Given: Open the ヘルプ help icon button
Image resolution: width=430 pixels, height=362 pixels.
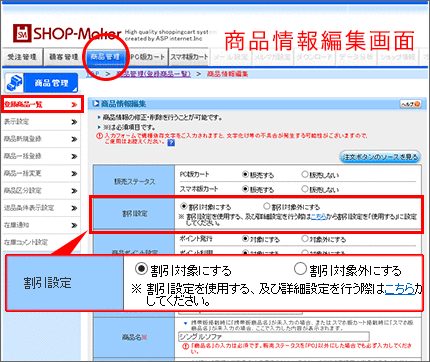Looking at the screenshot, I should coord(410,104).
